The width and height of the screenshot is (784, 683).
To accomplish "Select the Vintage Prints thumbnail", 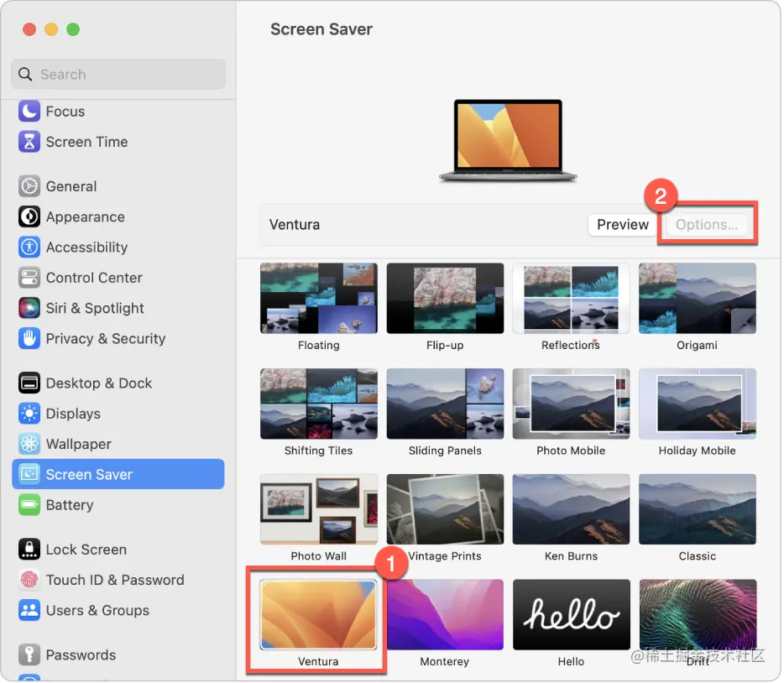I will coord(445,509).
